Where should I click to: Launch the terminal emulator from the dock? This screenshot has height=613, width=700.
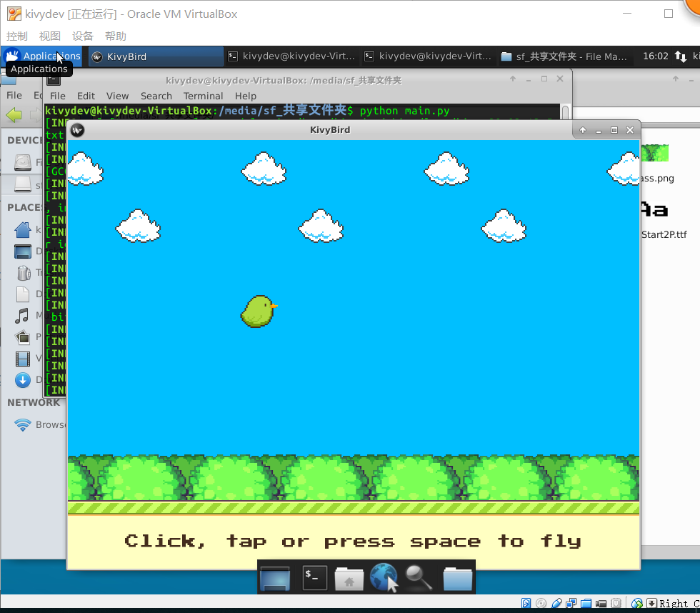(x=314, y=577)
